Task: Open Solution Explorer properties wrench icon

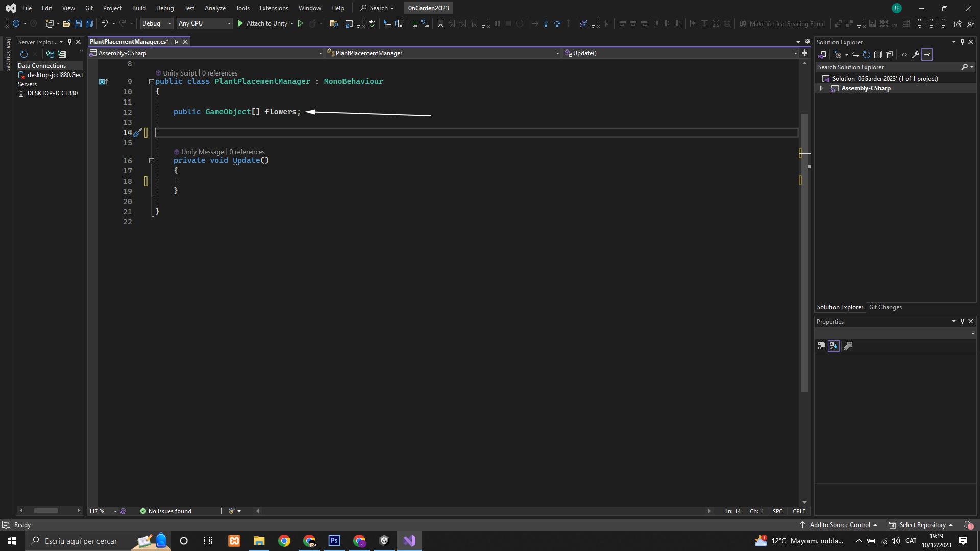Action: tap(916, 55)
